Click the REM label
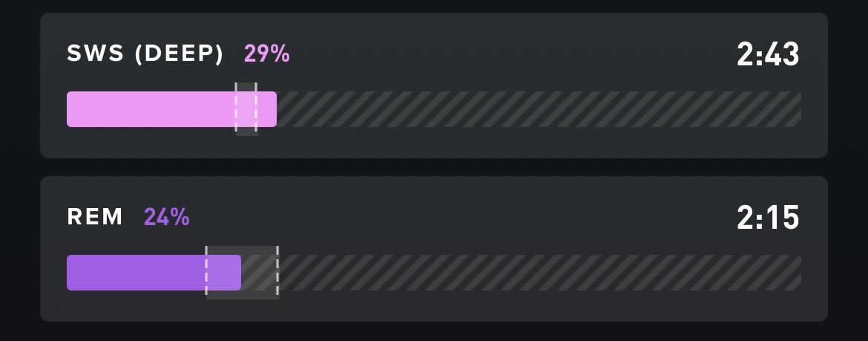The height and width of the screenshot is (341, 868). pyautogui.click(x=95, y=217)
